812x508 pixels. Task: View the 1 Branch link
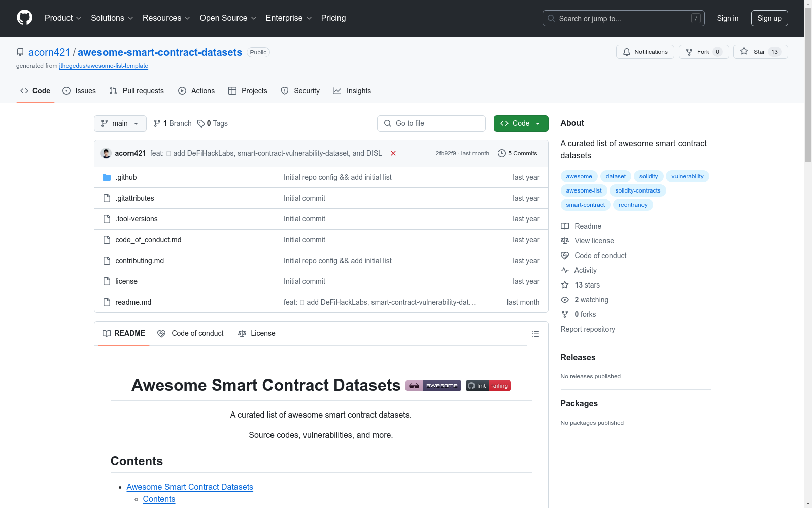(173, 123)
